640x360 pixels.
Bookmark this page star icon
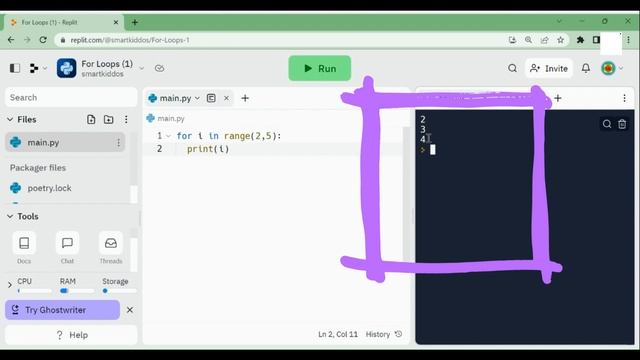pyautogui.click(x=560, y=40)
